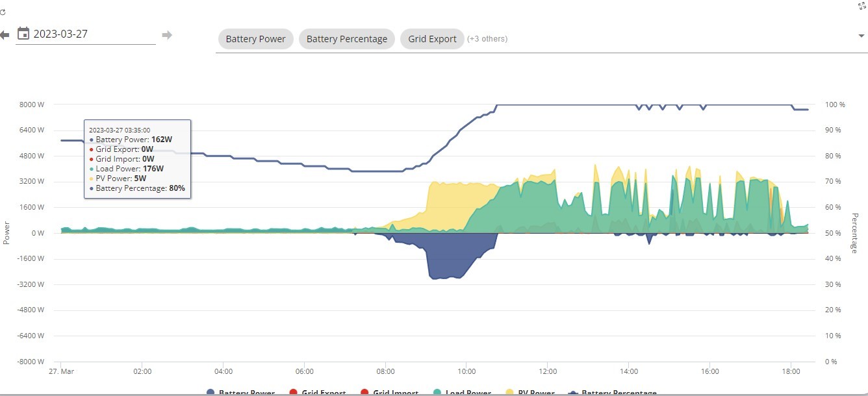Screen dimensions: 868x396
Task: Select the Grid Export chip
Action: pos(432,39)
